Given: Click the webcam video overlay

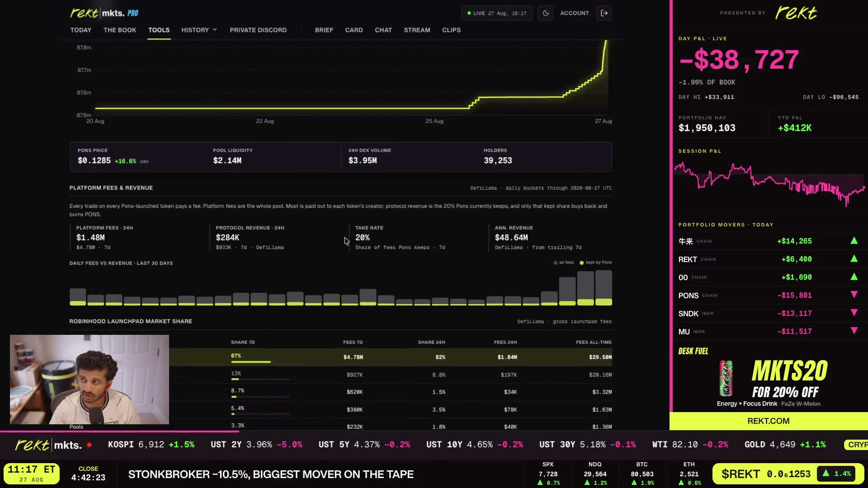Looking at the screenshot, I should (x=90, y=380).
